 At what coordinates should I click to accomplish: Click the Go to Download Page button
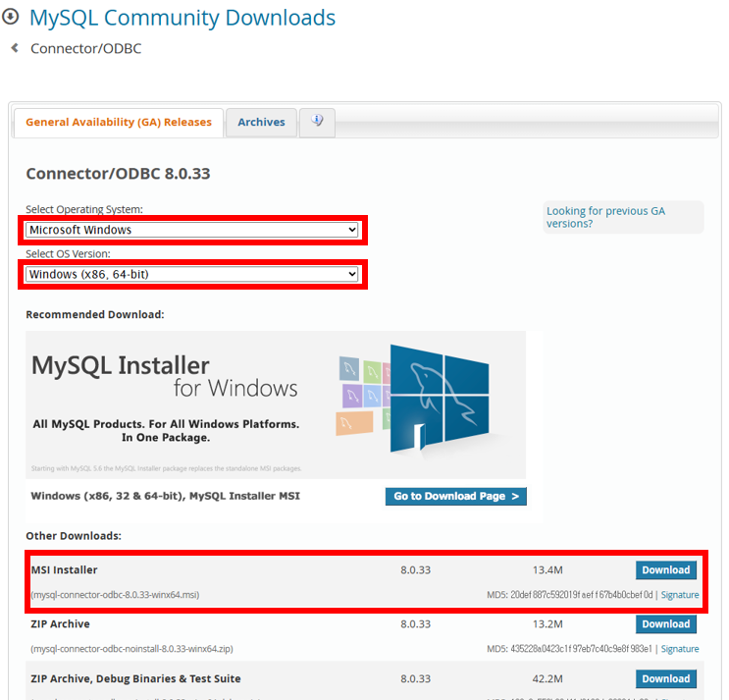[x=456, y=496]
